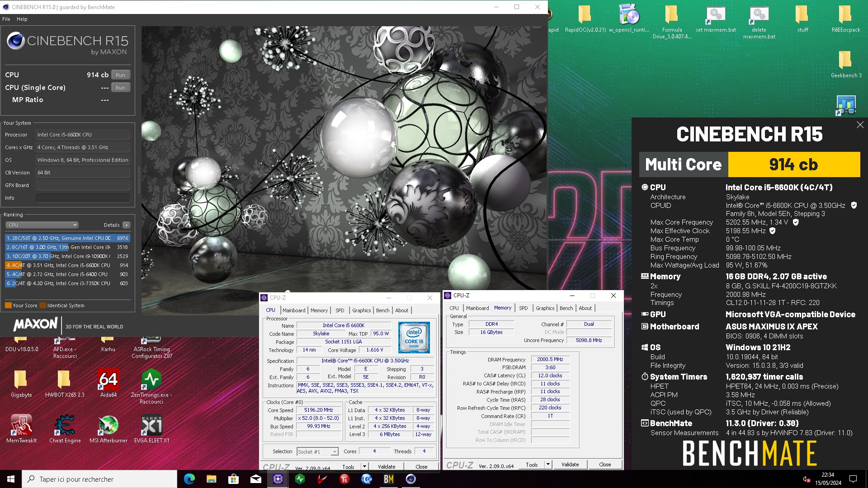Open the HWBOT X265 2.3 folder
The height and width of the screenshot is (488, 868).
pyautogui.click(x=65, y=383)
